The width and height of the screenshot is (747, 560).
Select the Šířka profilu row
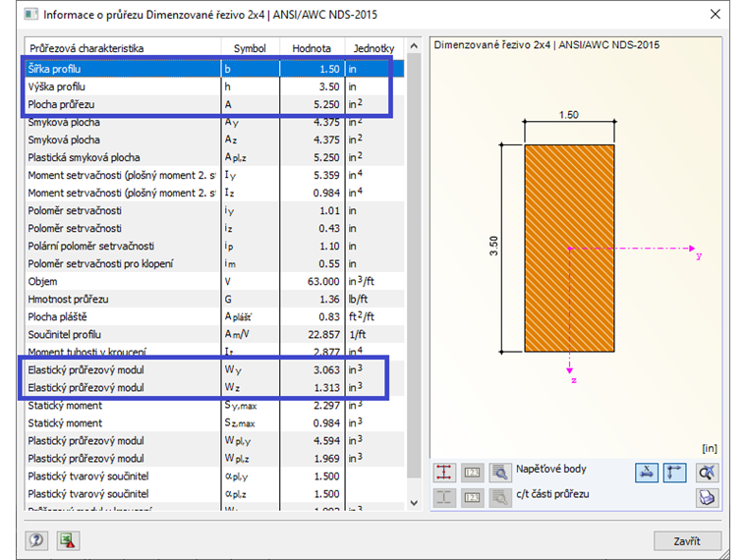tap(214, 69)
